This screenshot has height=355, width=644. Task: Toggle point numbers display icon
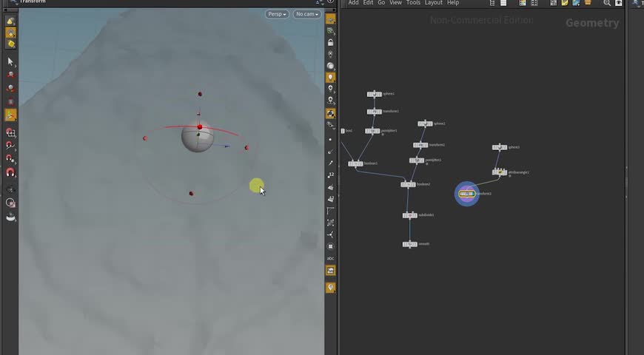pos(331,175)
